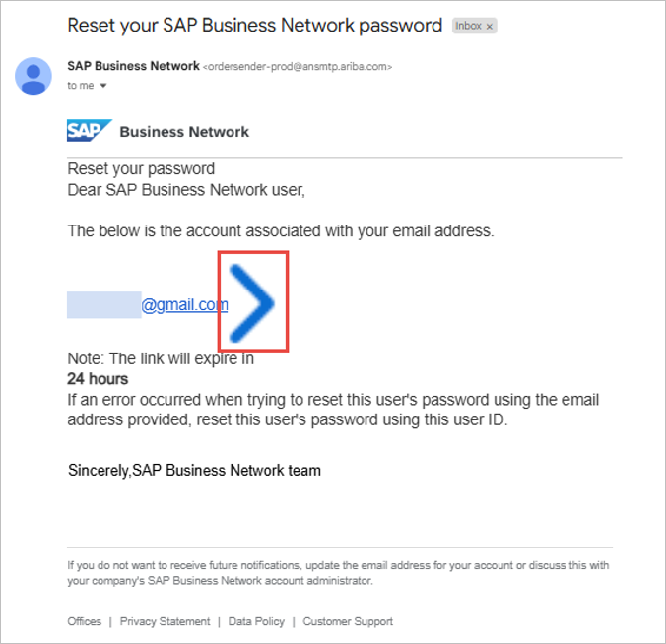
Task: Click the SAP Business Network sender name
Action: pos(132,66)
